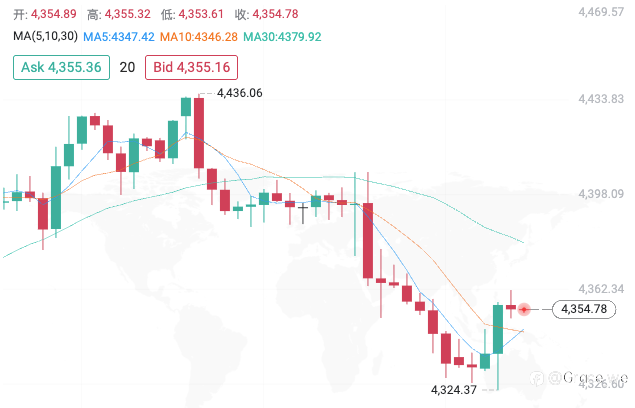Click the red pulsing current-price dot
The image size is (635, 408).
[x=524, y=310]
